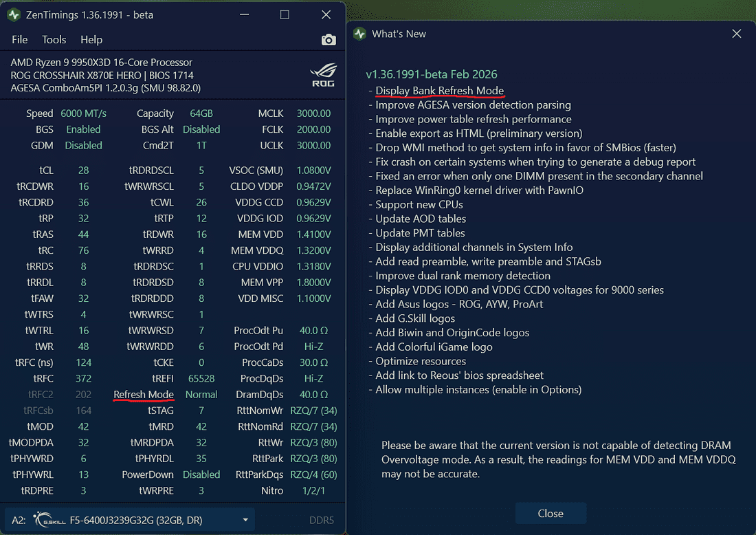The width and height of the screenshot is (756, 535).
Task: Click the RttParkDqs RZQ/4 (60) value
Action: (x=313, y=474)
